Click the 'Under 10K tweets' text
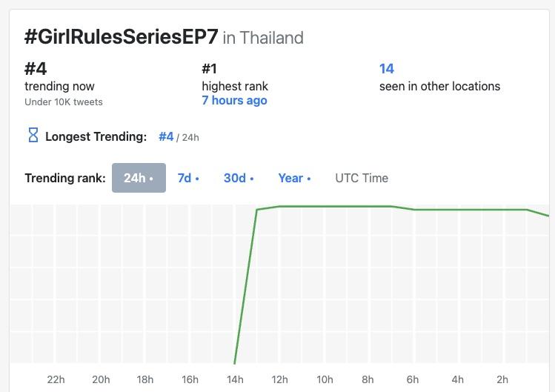 pos(64,102)
